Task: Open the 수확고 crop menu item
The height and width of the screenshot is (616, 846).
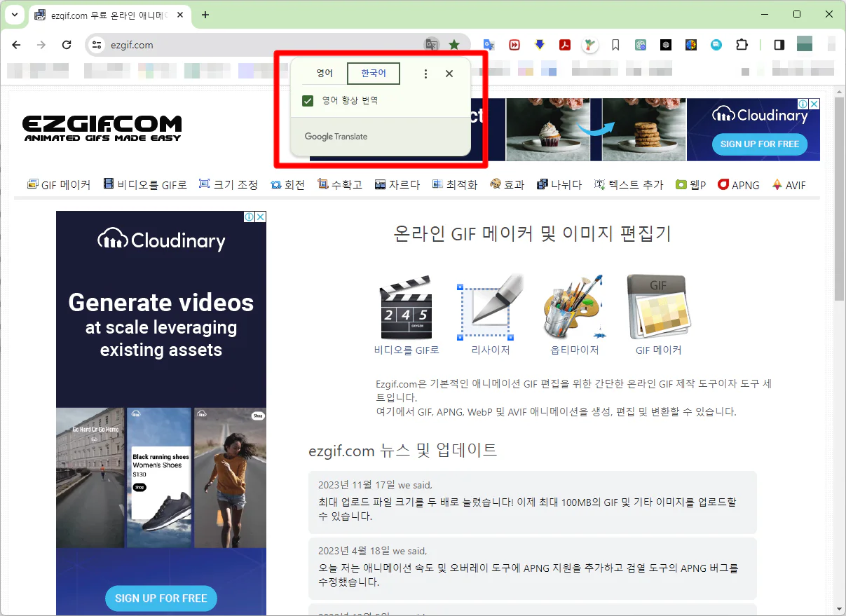Action: pyautogui.click(x=340, y=185)
